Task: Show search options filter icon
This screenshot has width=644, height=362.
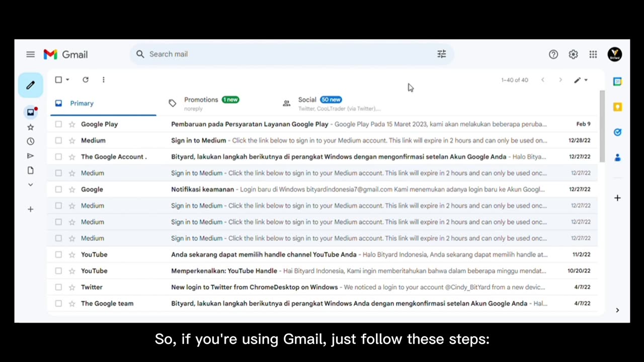Action: pyautogui.click(x=442, y=54)
